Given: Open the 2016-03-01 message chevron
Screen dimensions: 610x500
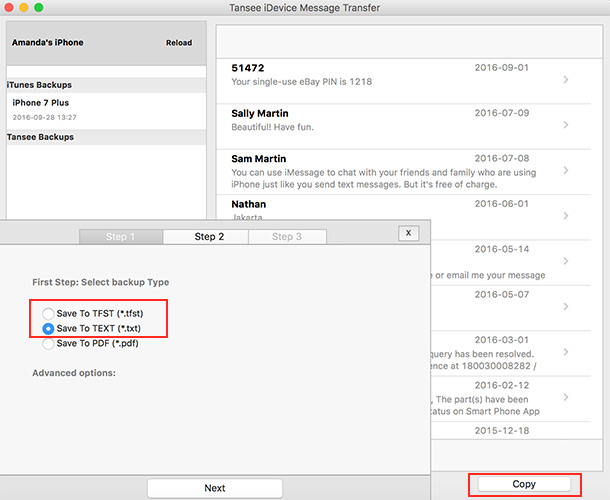Looking at the screenshot, I should (x=566, y=352).
